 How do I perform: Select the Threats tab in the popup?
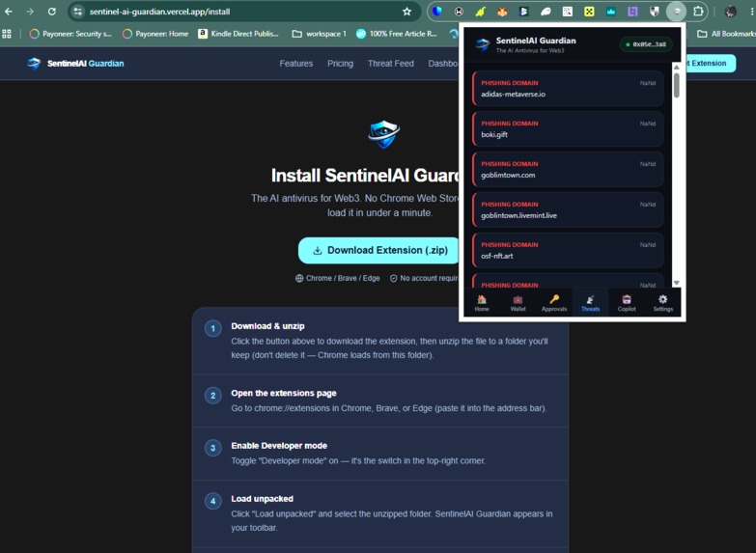(x=590, y=303)
